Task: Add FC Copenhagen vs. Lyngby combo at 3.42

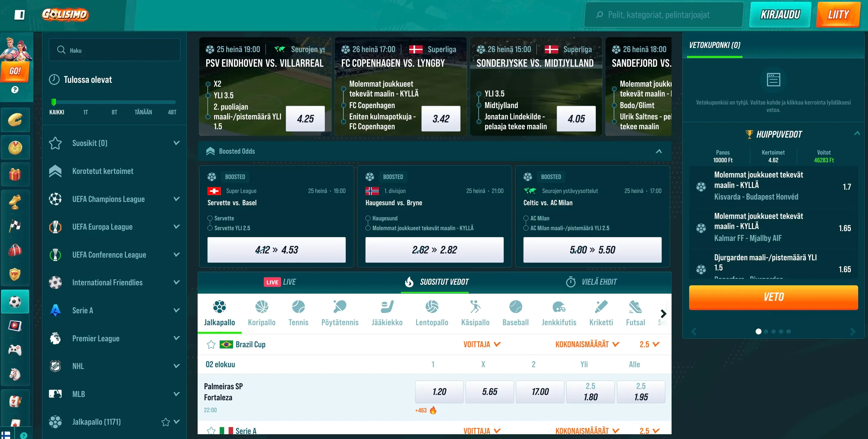Action: [441, 119]
